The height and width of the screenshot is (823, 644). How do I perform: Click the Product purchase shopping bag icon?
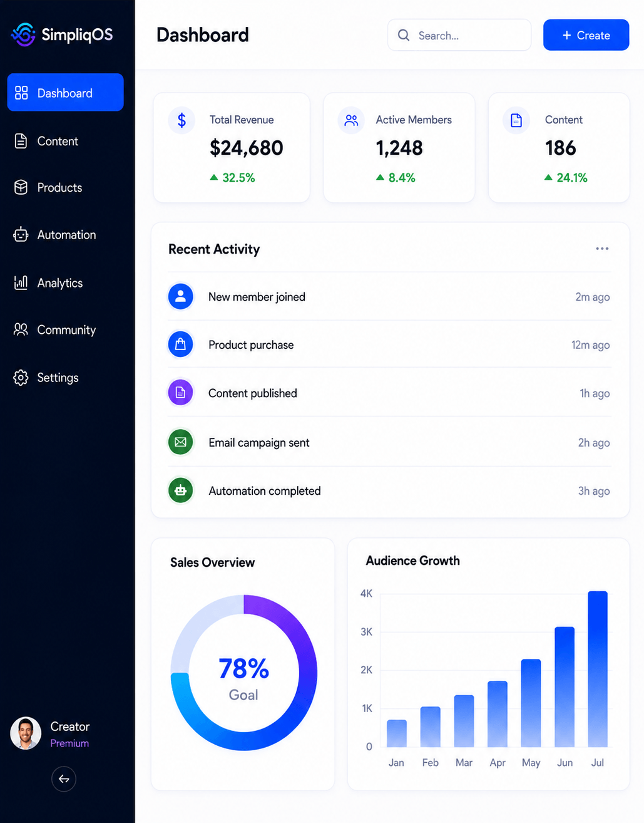point(180,344)
